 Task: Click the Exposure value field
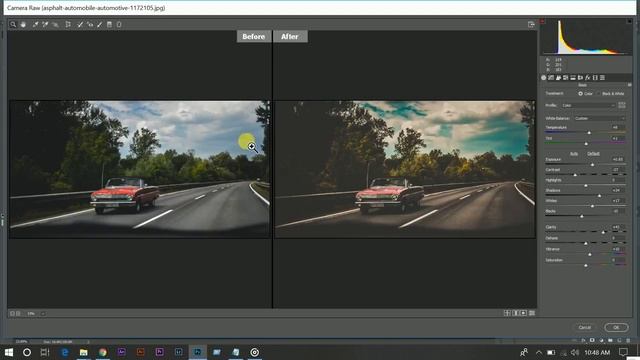click(618, 159)
